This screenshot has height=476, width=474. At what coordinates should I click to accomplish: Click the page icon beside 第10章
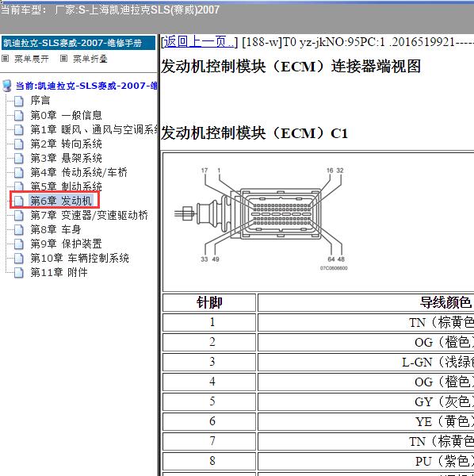click(x=19, y=259)
